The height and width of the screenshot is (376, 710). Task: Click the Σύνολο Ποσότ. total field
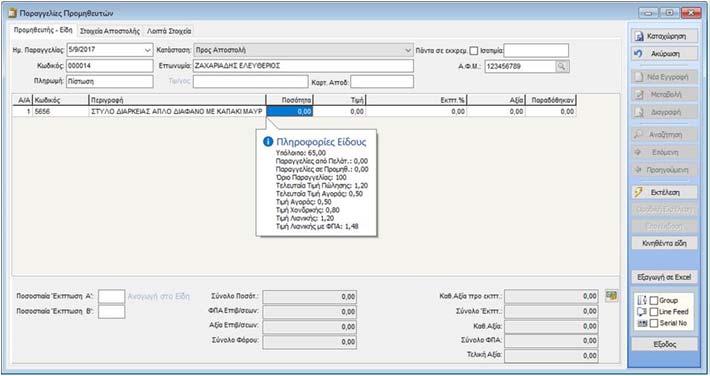[x=310, y=297]
